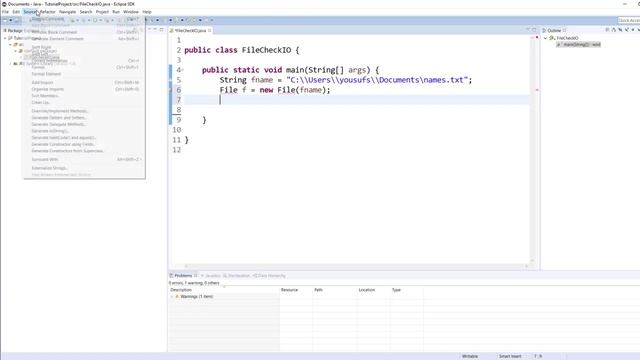Select Add Import from Source menu
640x360 pixels.
coord(84,82)
